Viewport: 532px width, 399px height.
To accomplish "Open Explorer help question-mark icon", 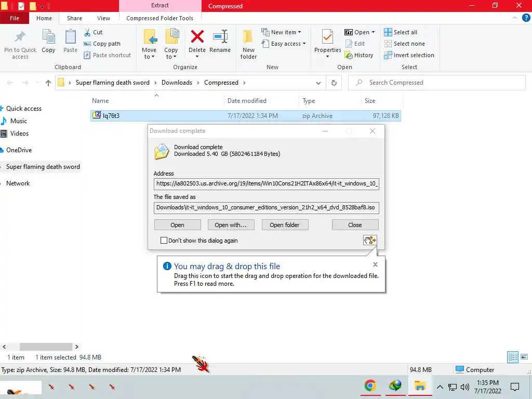I will pyautogui.click(x=526, y=18).
